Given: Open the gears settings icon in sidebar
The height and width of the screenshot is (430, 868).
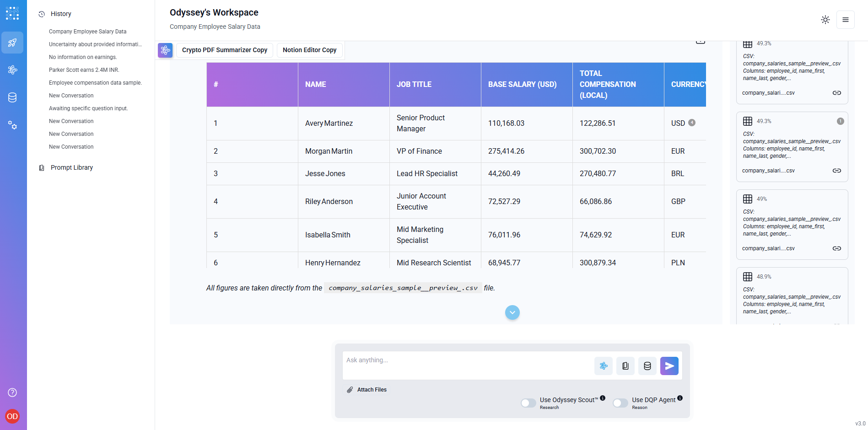Looking at the screenshot, I should 12,125.
